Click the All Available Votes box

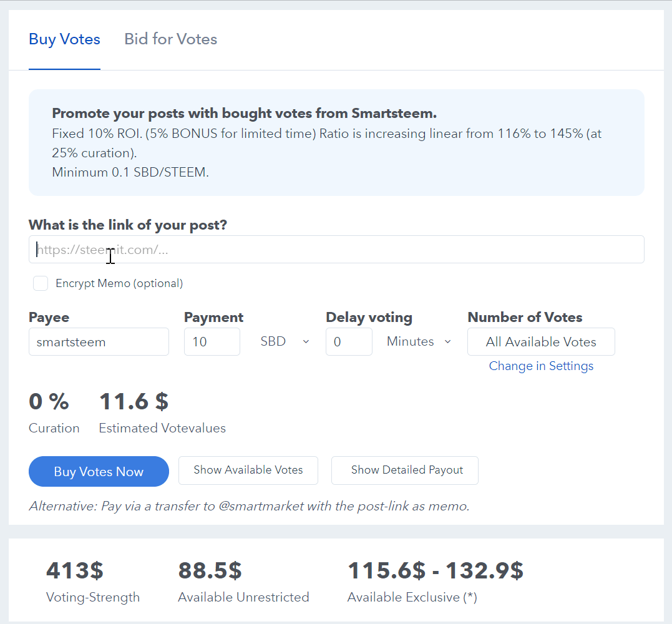(x=541, y=342)
